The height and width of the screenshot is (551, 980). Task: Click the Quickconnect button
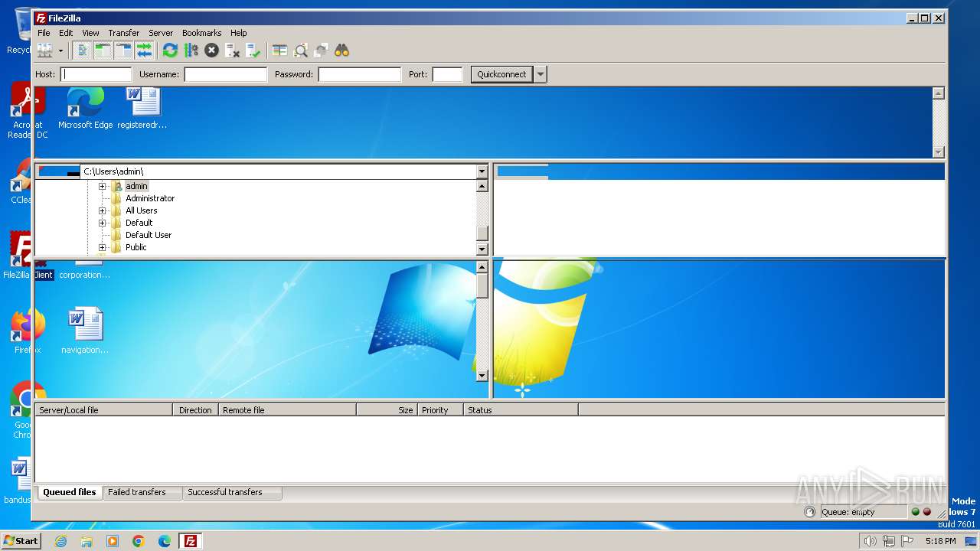pyautogui.click(x=501, y=74)
